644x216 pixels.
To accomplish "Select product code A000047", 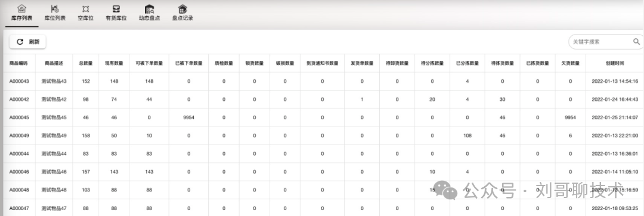I will pyautogui.click(x=19, y=208).
